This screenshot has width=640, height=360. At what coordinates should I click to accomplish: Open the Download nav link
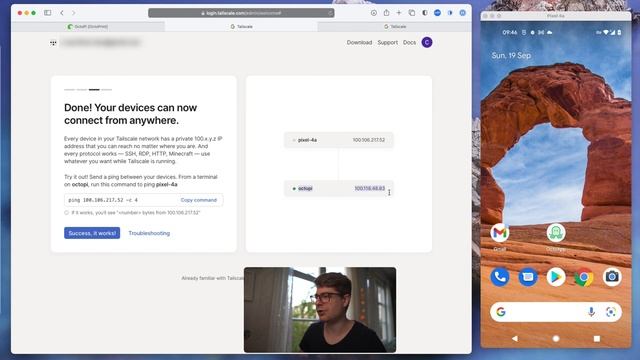tap(359, 42)
